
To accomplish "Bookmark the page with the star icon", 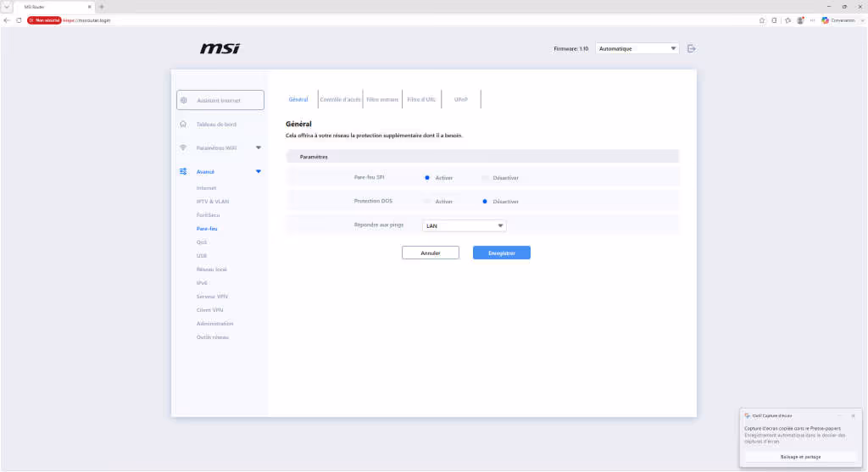I will (x=762, y=20).
